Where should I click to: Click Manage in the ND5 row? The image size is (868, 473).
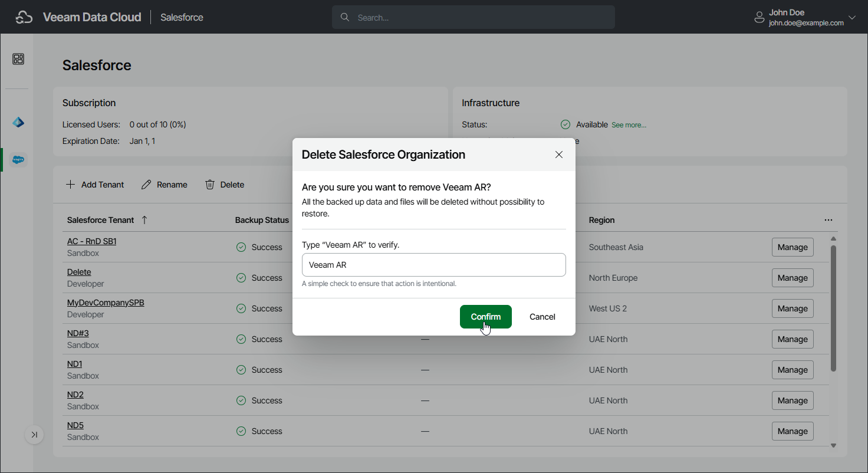point(793,431)
